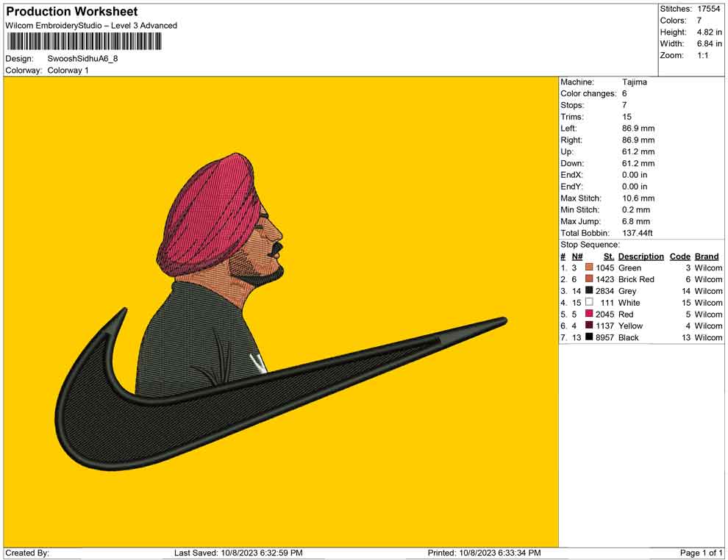Screen dimensions: 728x560
Task: Click the underlined St. column header
Action: pos(609,256)
